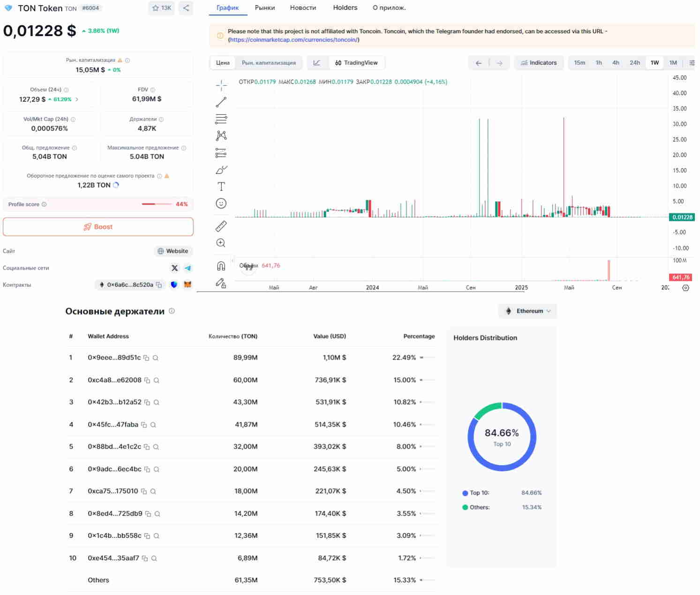
Task: Click the Others 15.33% percentage bar
Action: click(x=428, y=580)
